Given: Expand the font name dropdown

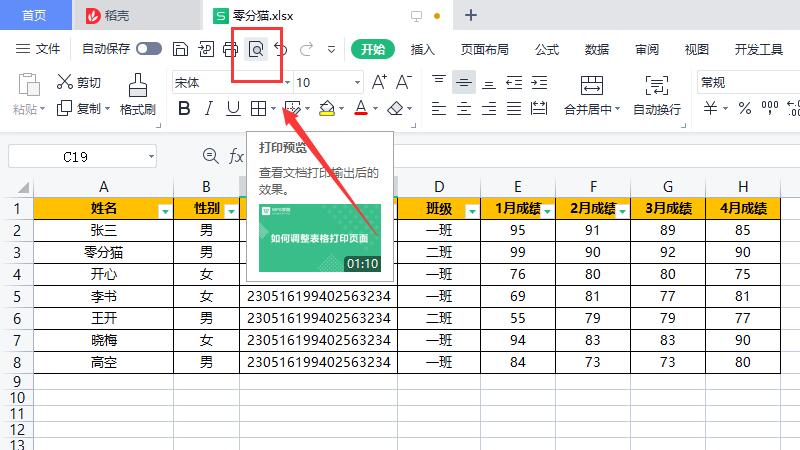Looking at the screenshot, I should click(x=287, y=82).
